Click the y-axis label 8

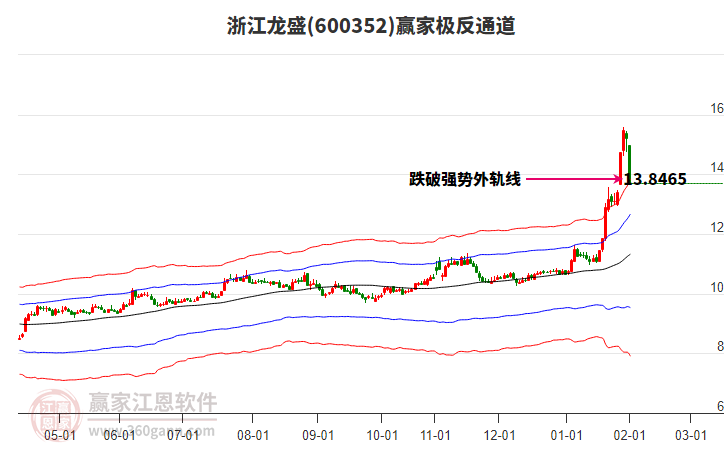click(x=720, y=346)
